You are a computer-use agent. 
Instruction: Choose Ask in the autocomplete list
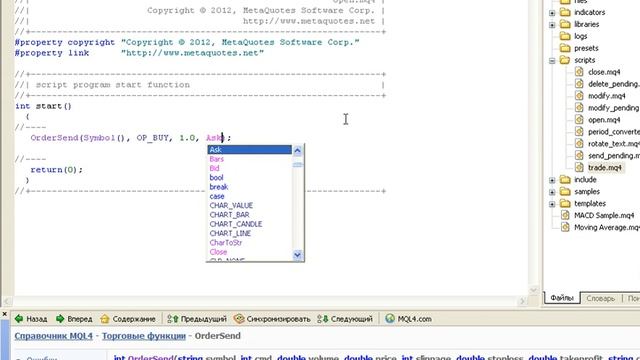249,150
